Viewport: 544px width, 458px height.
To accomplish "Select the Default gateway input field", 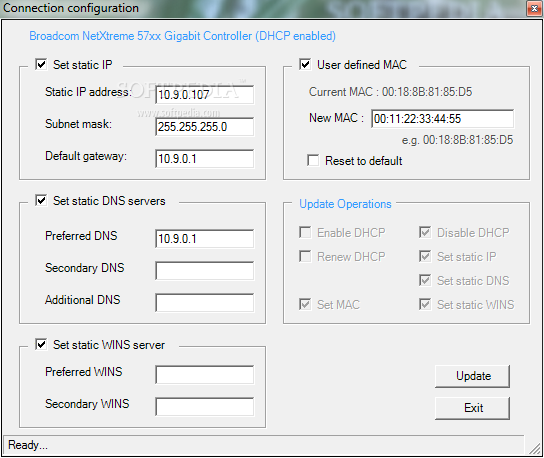I will (205, 159).
